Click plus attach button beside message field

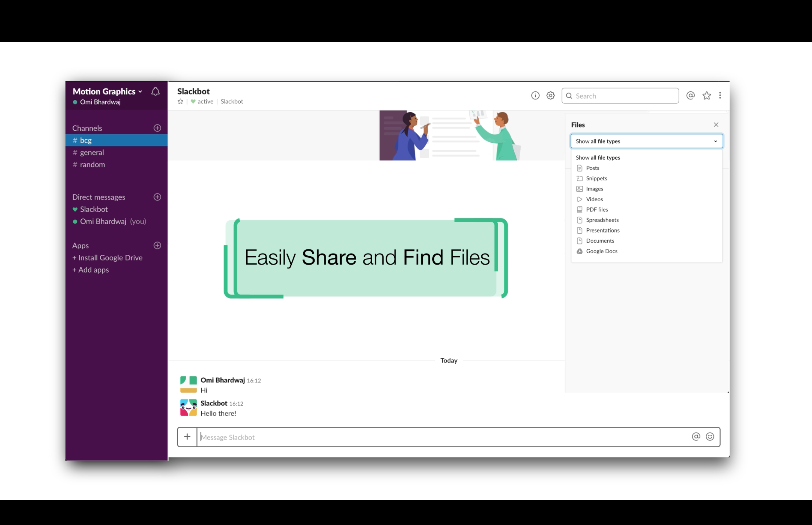(187, 437)
